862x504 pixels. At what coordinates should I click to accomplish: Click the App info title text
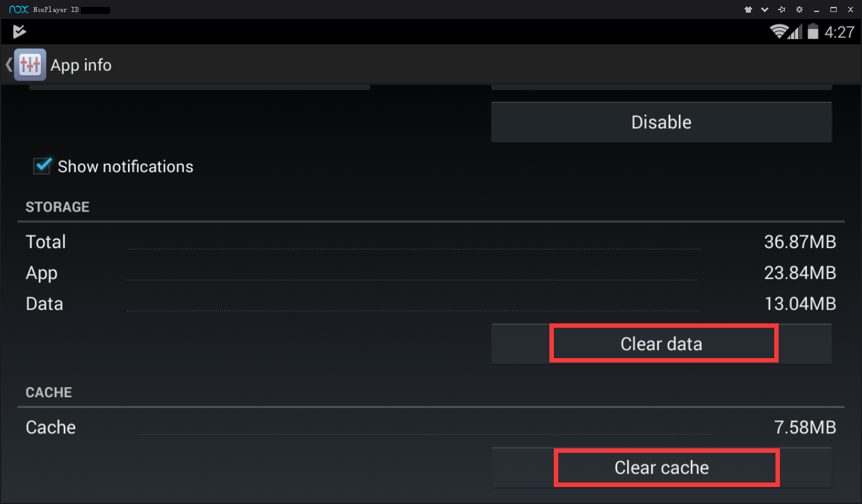[x=81, y=65]
